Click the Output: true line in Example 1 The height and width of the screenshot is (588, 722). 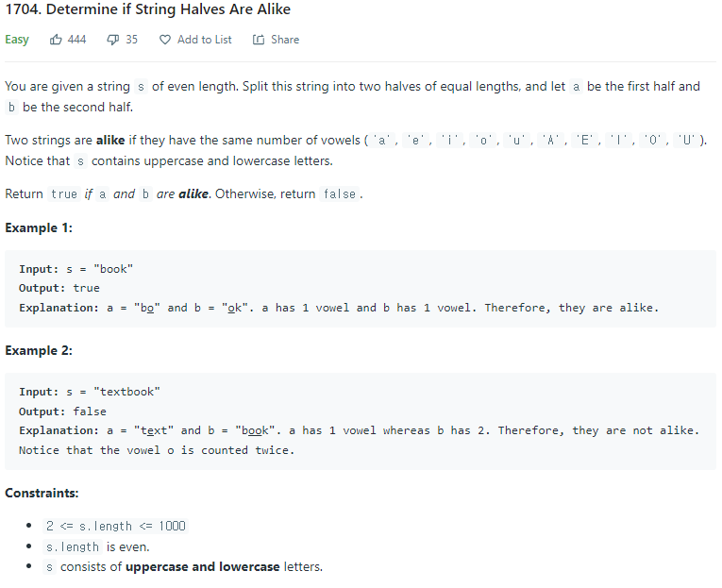tap(59, 288)
